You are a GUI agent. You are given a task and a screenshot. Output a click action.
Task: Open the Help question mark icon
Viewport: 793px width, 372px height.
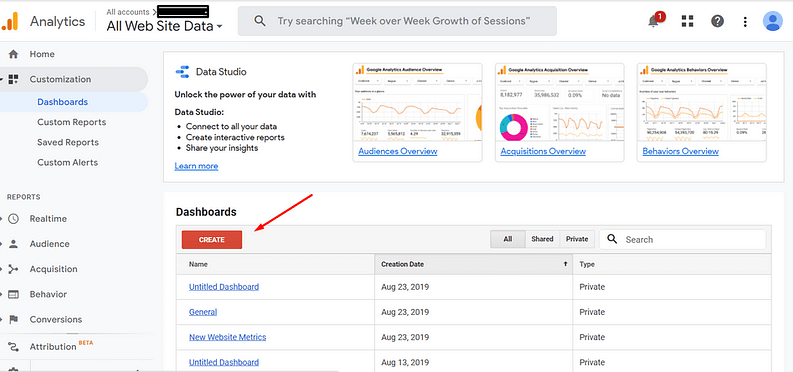point(717,21)
